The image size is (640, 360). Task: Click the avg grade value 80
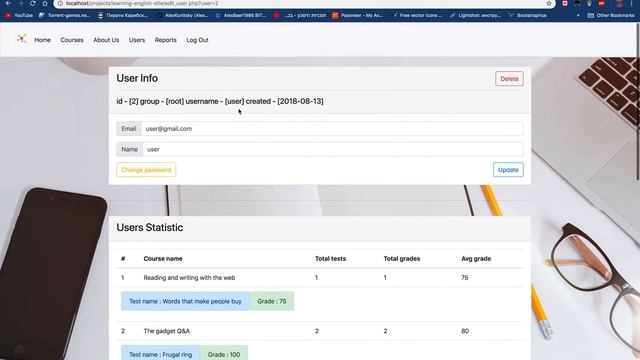point(465,331)
